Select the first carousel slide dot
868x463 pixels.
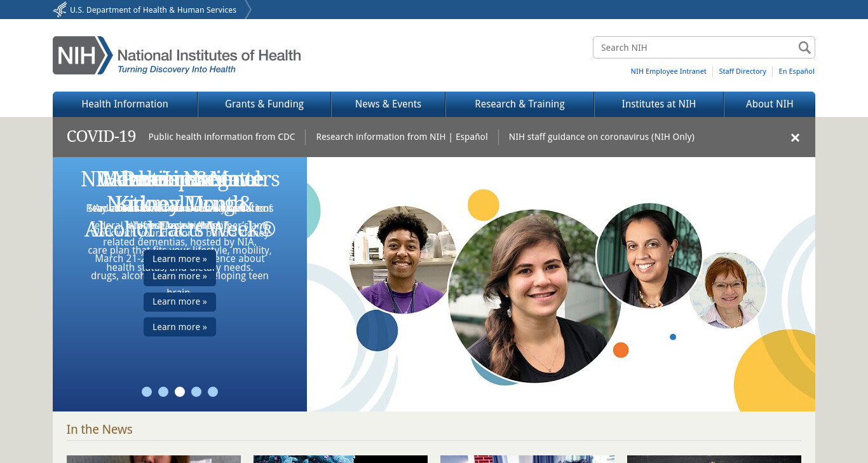click(147, 392)
